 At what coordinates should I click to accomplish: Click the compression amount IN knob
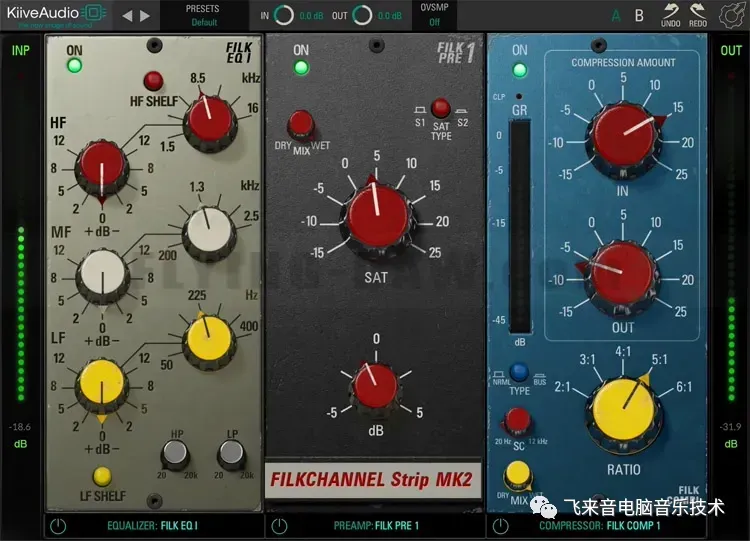(x=623, y=140)
